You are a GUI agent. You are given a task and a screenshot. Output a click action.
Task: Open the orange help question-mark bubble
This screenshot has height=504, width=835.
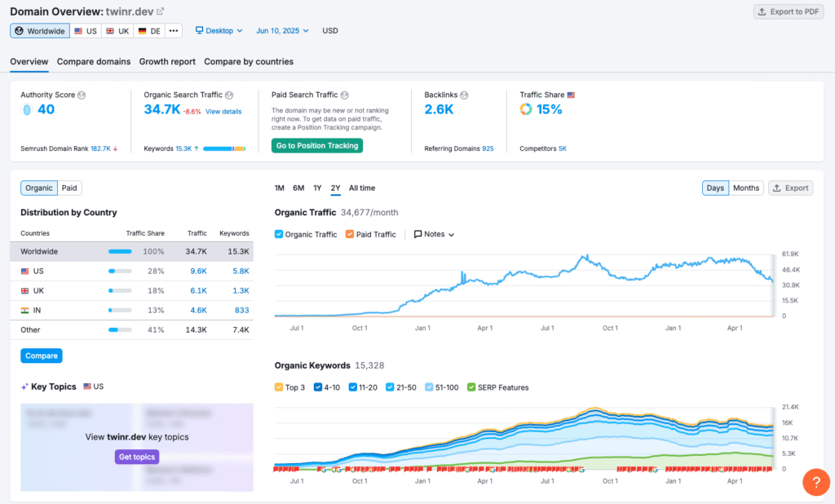[x=815, y=482]
